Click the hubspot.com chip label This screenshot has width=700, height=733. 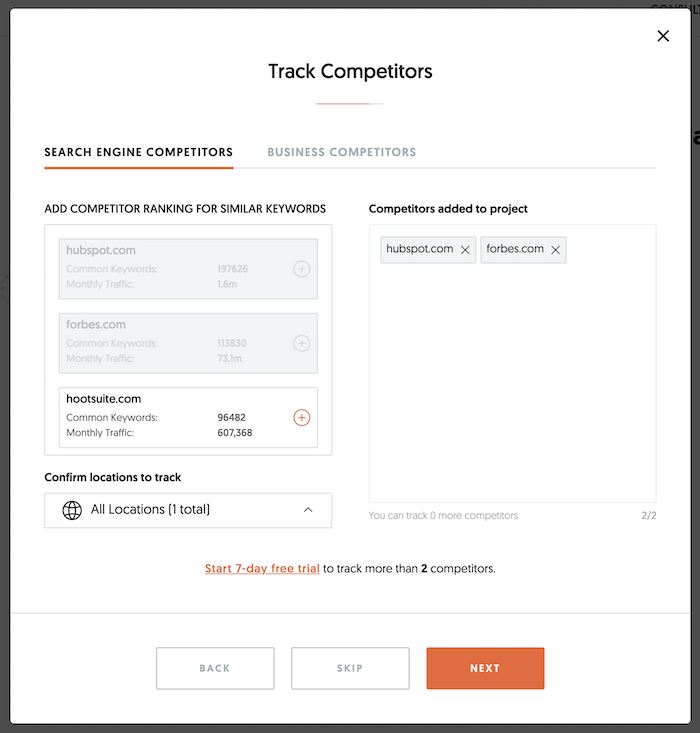coord(420,250)
